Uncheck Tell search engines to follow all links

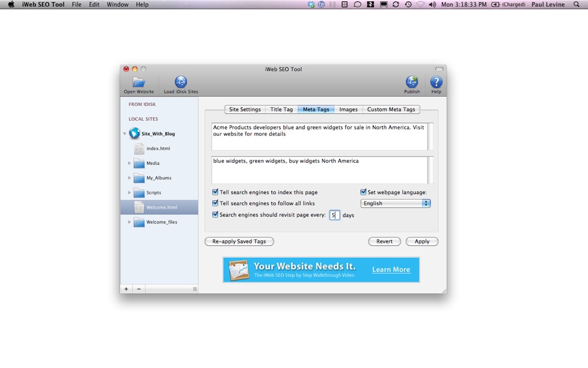click(215, 203)
